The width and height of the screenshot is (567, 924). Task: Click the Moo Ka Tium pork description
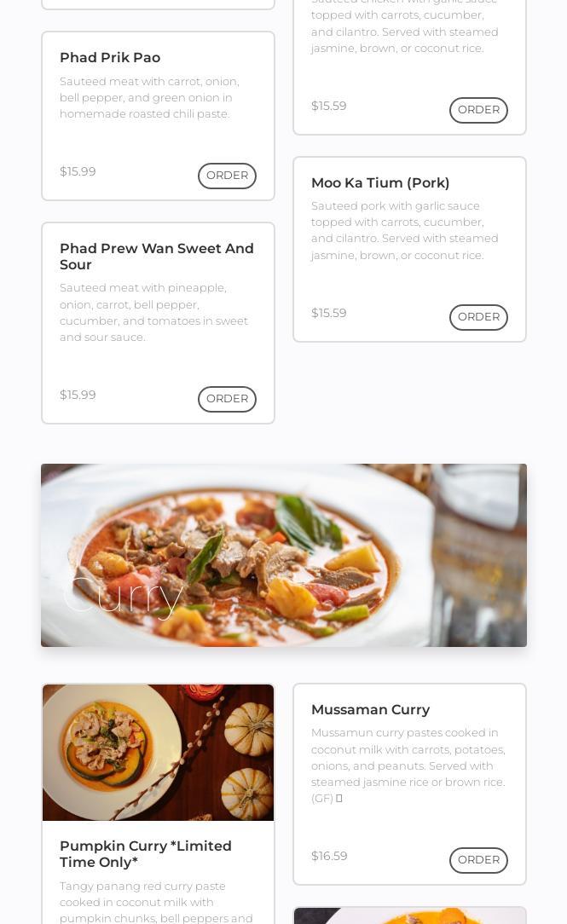(x=404, y=230)
